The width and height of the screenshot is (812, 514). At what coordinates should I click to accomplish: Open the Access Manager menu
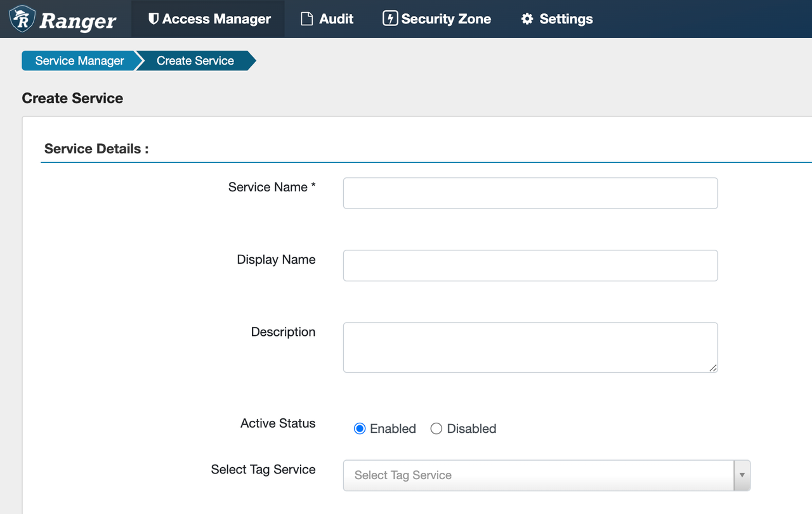[x=216, y=19]
